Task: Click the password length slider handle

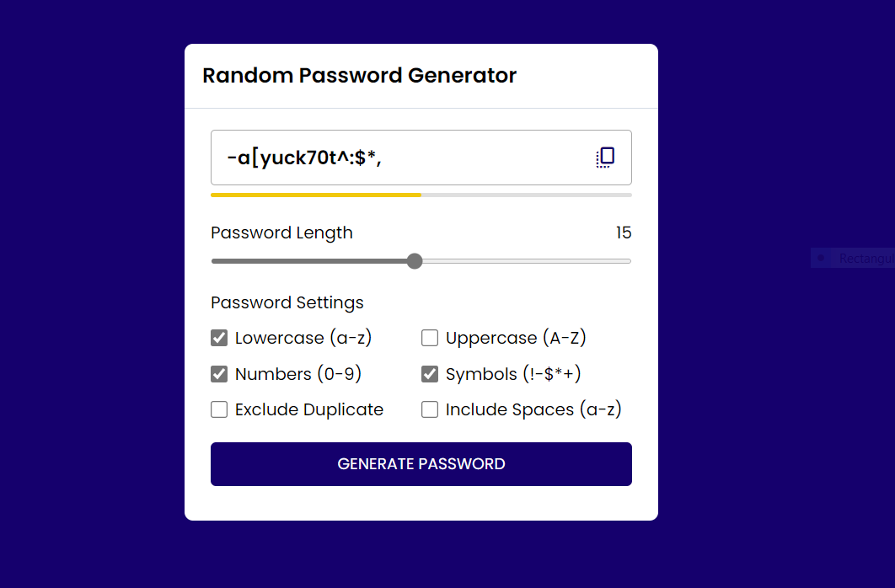Action: (415, 261)
